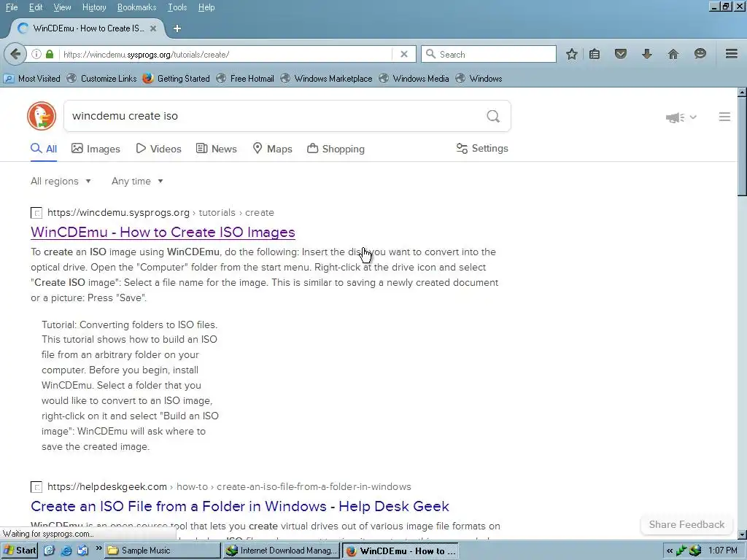Select the All results tab
Image resolution: width=747 pixels, height=560 pixels.
coord(44,149)
